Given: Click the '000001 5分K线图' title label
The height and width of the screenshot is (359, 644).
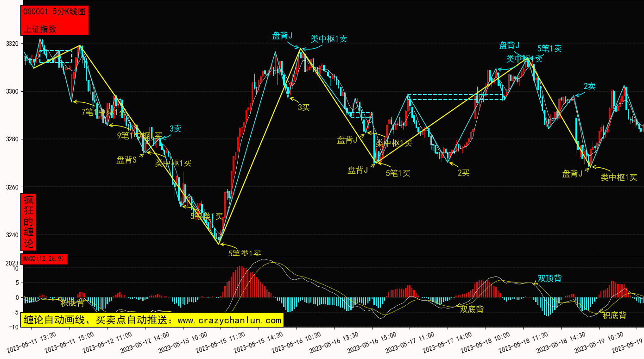Looking at the screenshot, I should [x=55, y=12].
